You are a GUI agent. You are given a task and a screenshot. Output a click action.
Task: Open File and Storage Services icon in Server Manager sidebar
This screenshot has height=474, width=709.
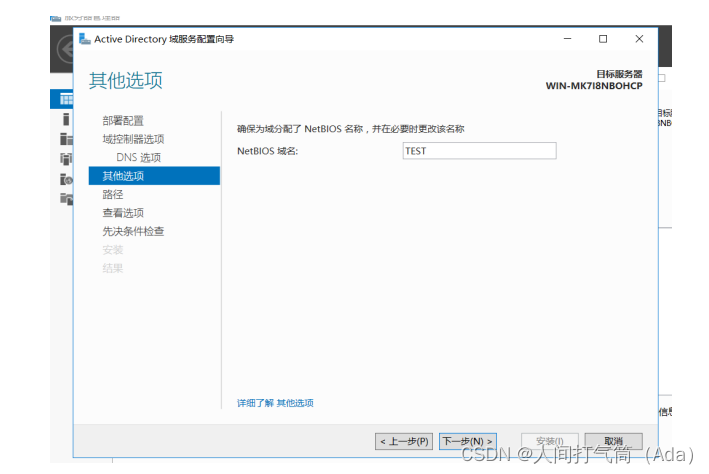coord(66,199)
